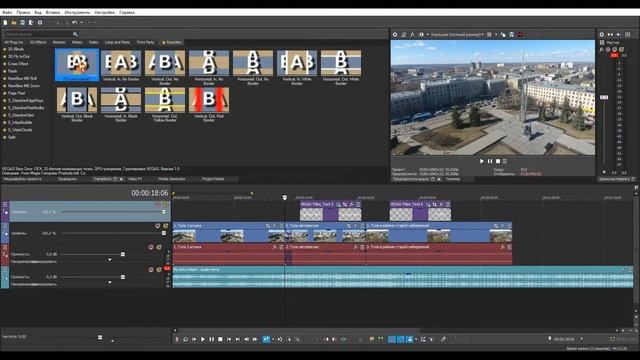Select the Split transition in the list
The width and height of the screenshot is (640, 360).
pos(11,137)
